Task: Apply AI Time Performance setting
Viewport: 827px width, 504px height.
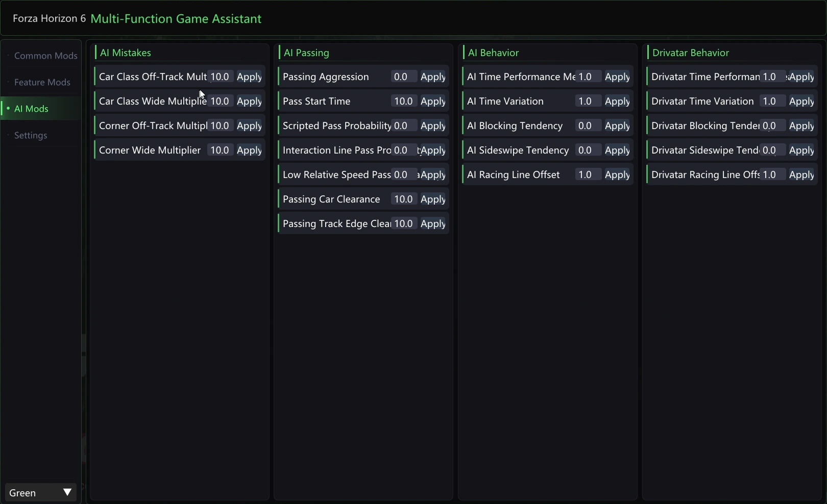Action: click(x=617, y=77)
